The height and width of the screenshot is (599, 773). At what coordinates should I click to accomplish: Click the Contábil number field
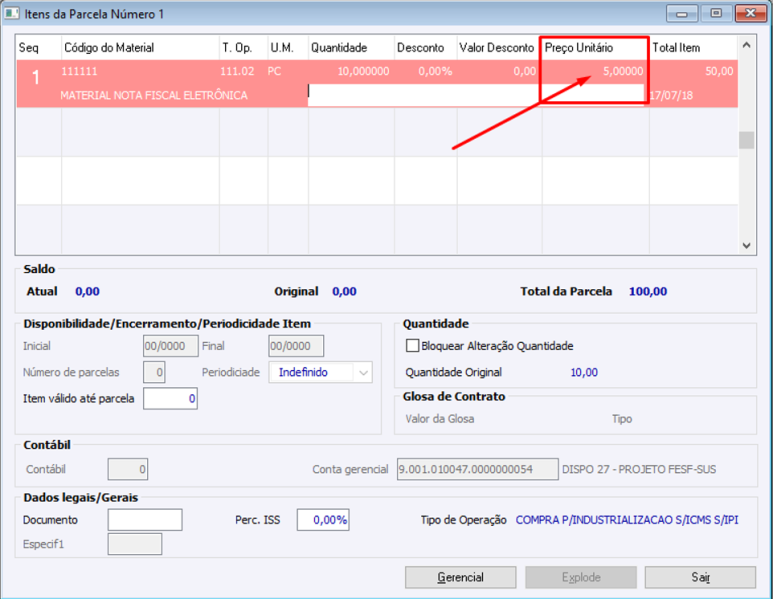tap(128, 469)
